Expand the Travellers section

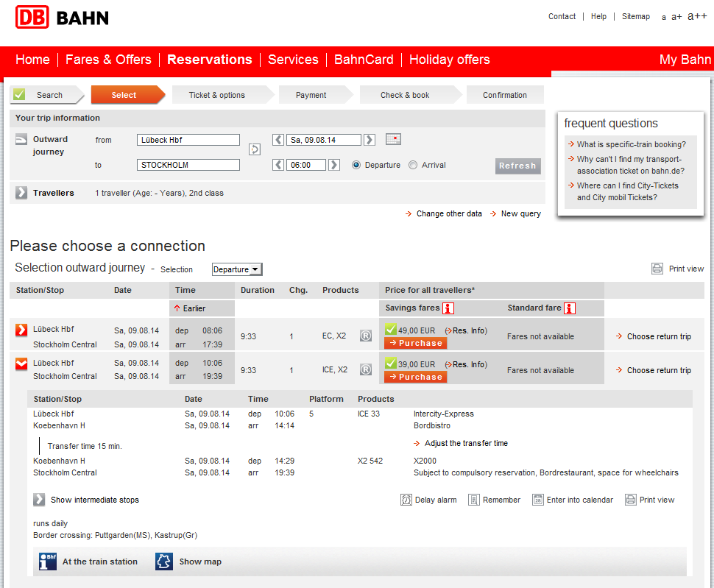21,193
